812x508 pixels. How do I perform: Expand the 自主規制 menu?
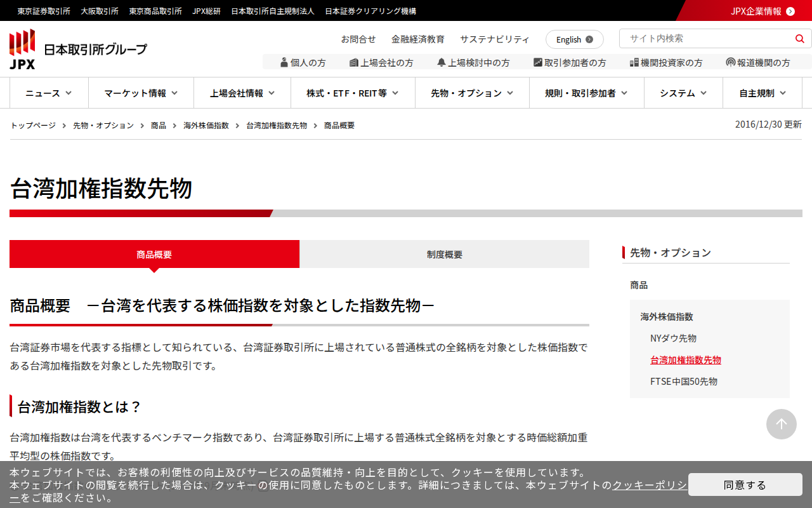(x=763, y=93)
